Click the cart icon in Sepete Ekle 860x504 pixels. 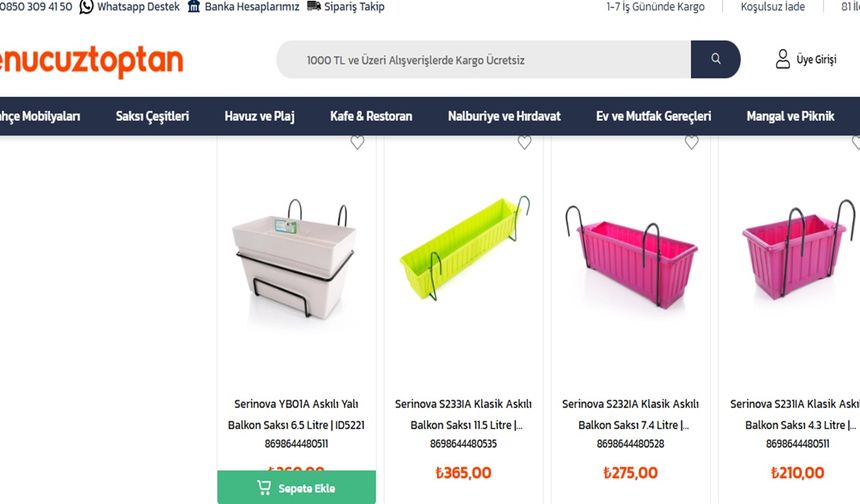pyautogui.click(x=264, y=488)
